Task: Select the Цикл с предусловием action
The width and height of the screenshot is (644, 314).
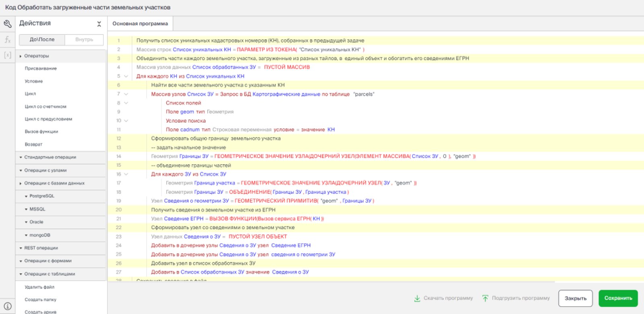Action: click(x=48, y=119)
